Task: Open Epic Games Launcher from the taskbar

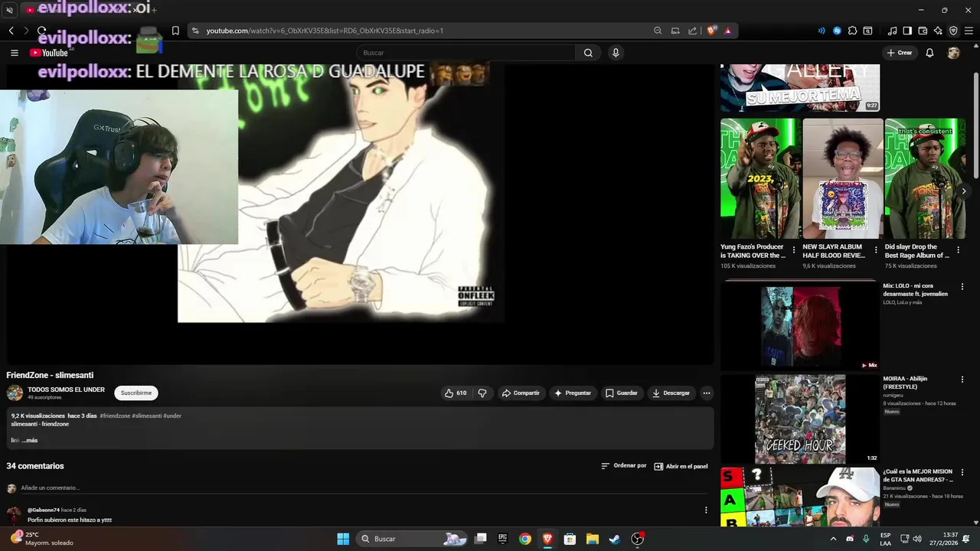Action: coord(502,539)
